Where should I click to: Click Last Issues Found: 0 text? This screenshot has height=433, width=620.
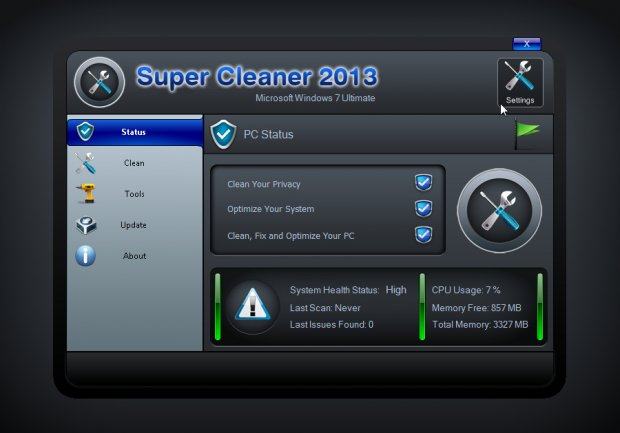point(331,325)
